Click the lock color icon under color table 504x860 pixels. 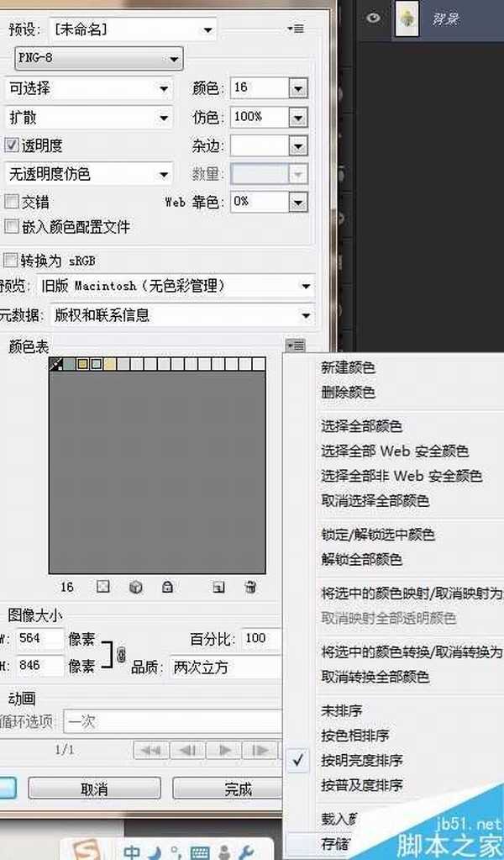(x=167, y=588)
